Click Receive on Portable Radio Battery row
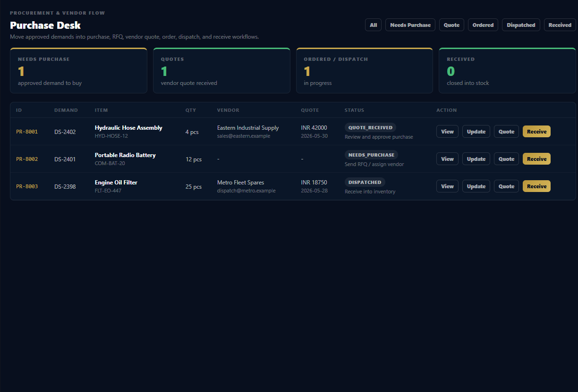 [536, 159]
